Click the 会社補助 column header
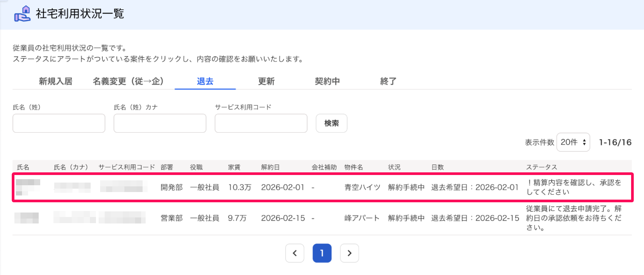The image size is (644, 275). click(324, 167)
